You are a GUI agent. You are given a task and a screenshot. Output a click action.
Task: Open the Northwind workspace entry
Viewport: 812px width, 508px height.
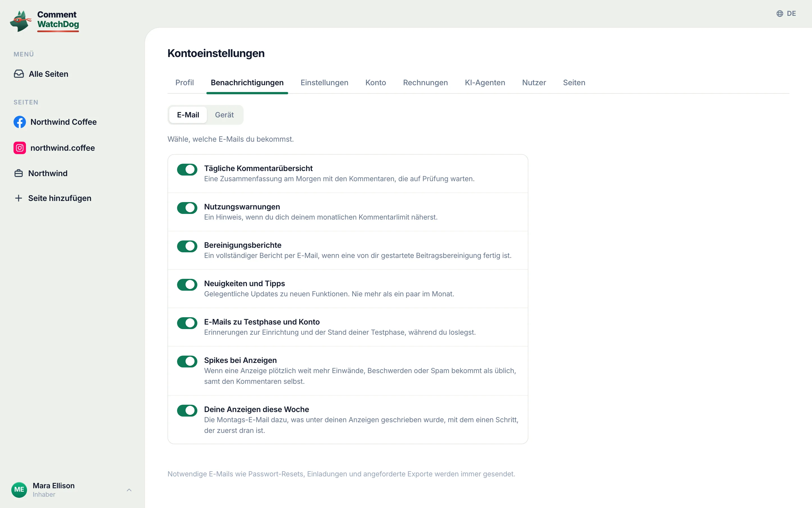tap(41, 173)
